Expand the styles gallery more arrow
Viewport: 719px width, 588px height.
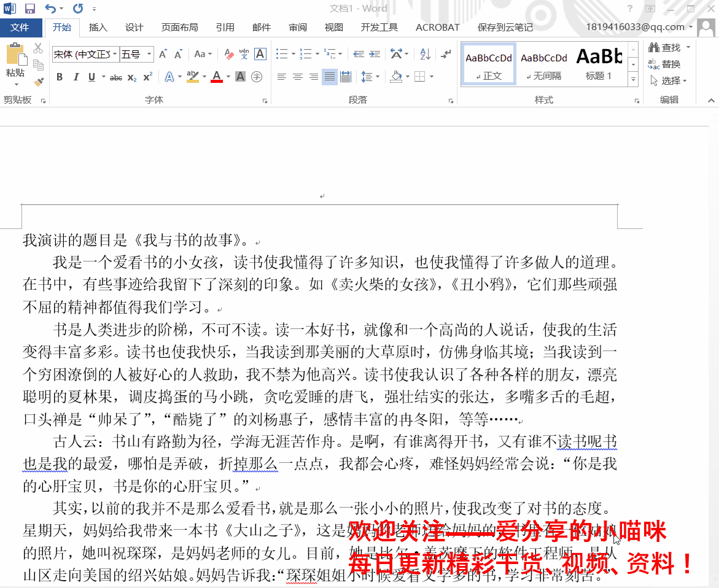coord(633,80)
